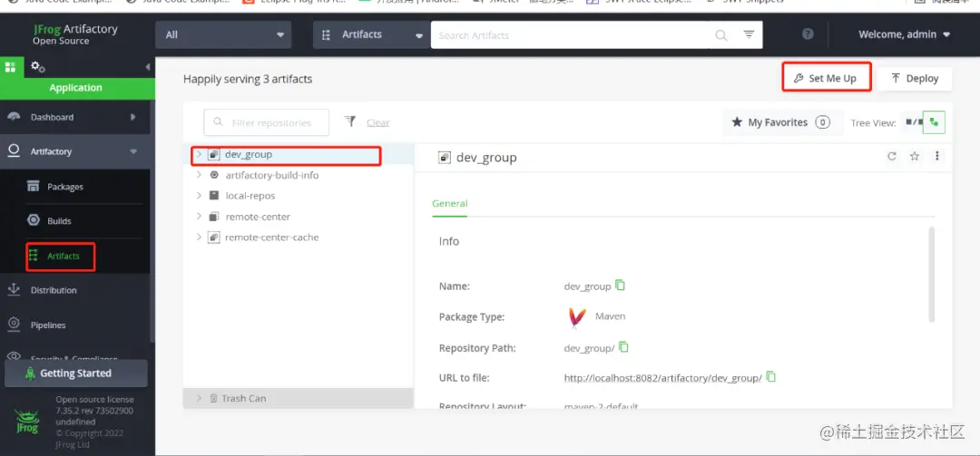This screenshot has height=456, width=980.
Task: Collapse the Artifactory sidebar section
Action: coord(133,151)
